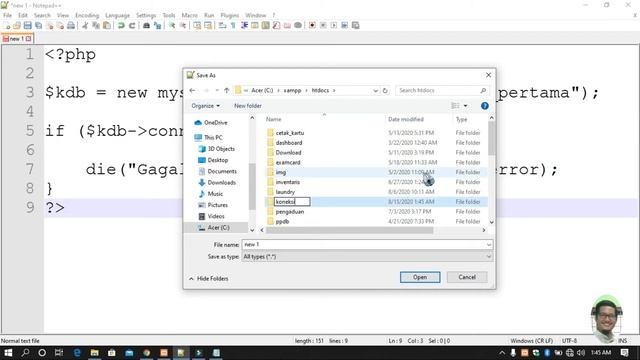Switch to the new 1 document tab
640x360 pixels.
pyautogui.click(x=17, y=39)
